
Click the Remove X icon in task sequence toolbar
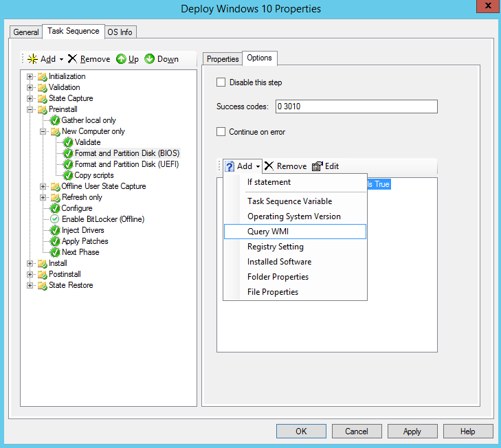(x=73, y=59)
